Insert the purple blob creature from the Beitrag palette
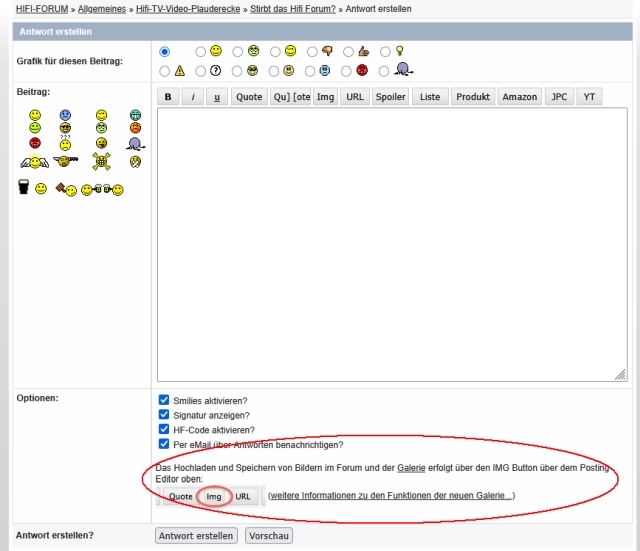This screenshot has height=551, width=640. click(x=135, y=144)
